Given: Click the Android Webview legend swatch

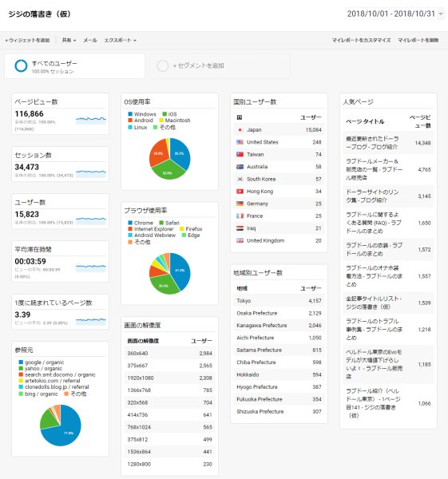Looking at the screenshot, I should (130, 236).
